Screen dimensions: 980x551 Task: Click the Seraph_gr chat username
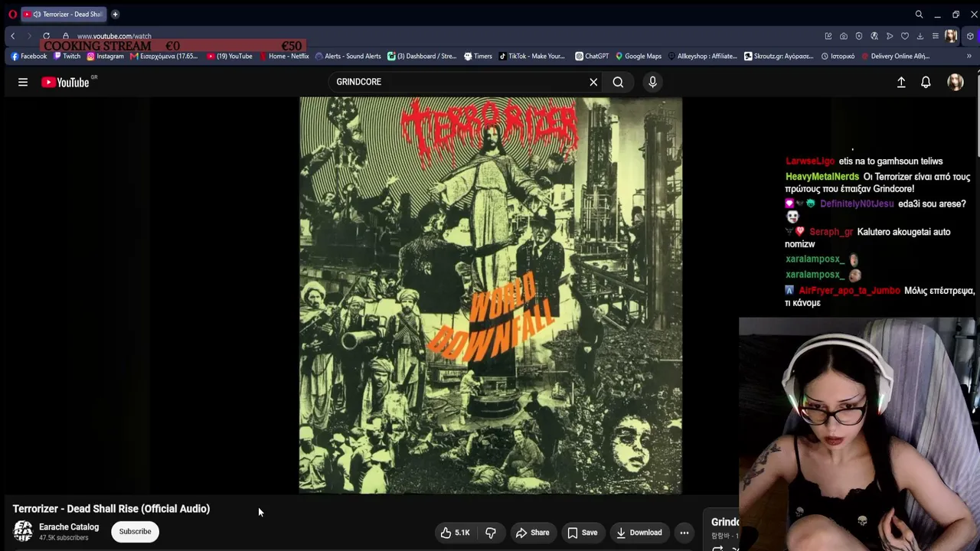point(831,232)
